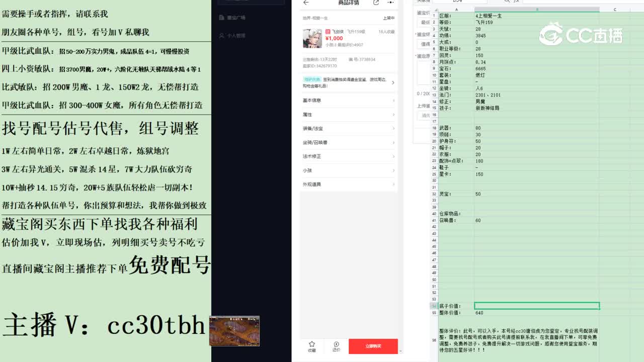
Task: Open the character avatar thumbnail for 飞剑侠
Action: coord(312,38)
